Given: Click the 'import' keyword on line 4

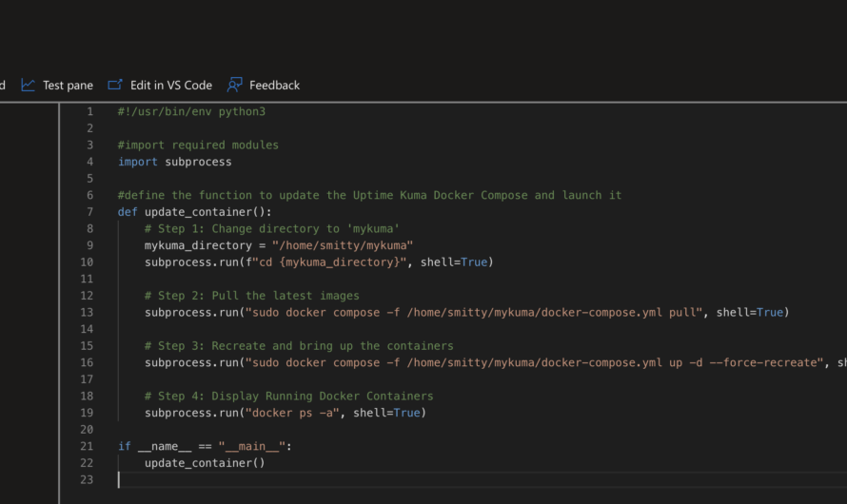Looking at the screenshot, I should click(138, 162).
